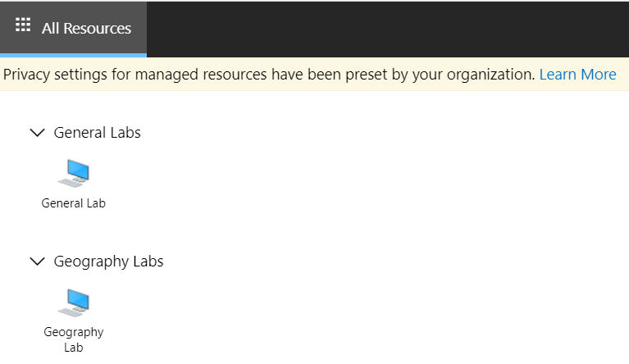Select the General Lab resource name label
The height and width of the screenshot is (364, 629).
74,203
